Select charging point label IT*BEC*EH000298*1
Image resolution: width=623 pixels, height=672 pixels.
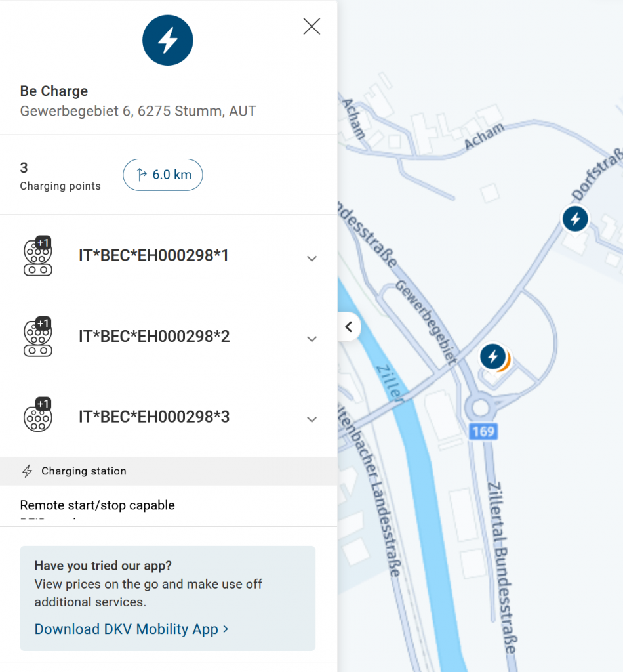153,256
